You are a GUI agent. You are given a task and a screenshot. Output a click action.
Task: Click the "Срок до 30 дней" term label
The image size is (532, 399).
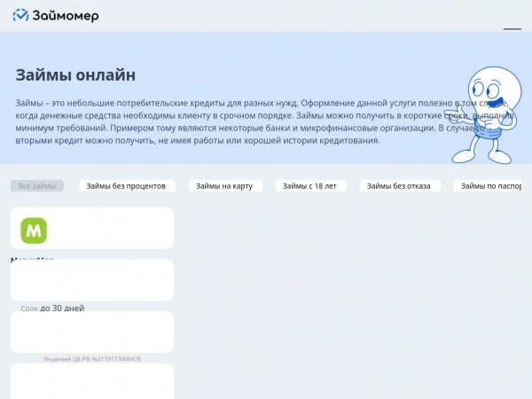[52, 309]
